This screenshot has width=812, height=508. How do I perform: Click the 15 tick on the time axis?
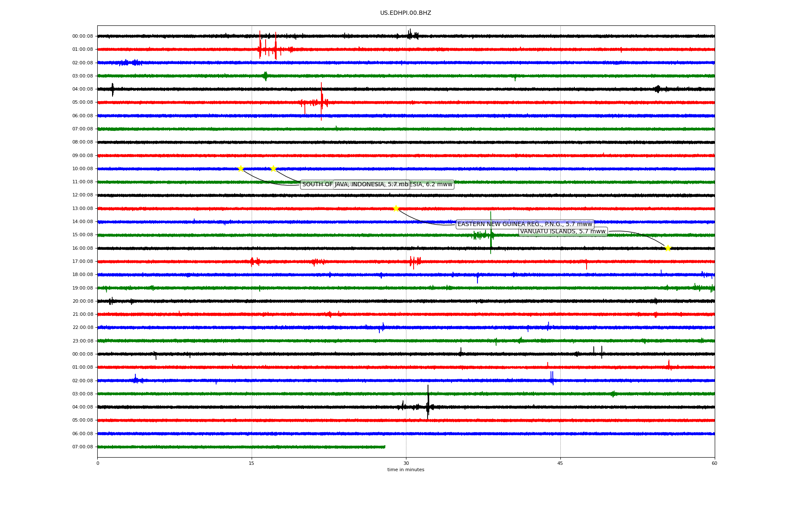coord(252,463)
